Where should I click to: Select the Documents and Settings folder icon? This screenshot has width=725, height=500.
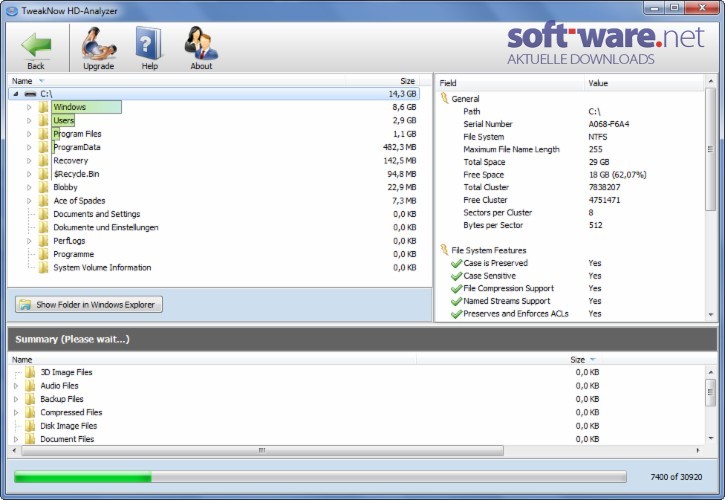point(43,214)
